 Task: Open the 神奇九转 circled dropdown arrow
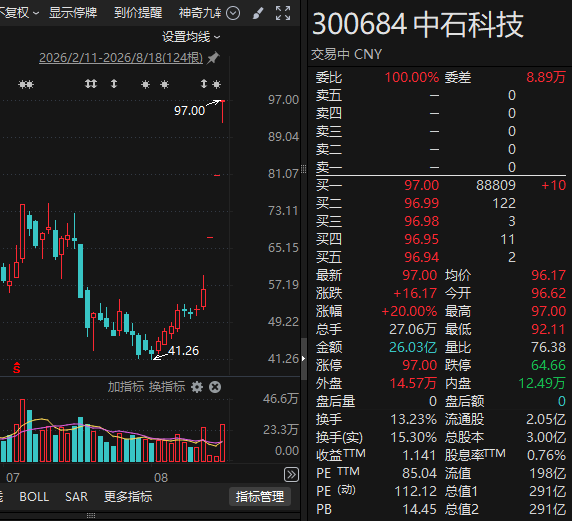point(233,13)
